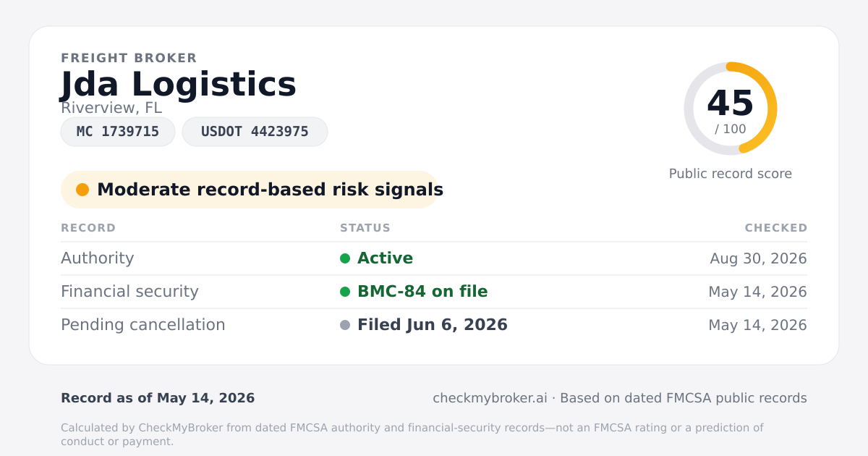Click the RECORD column header
Screen dimensions: 868x456
pyautogui.click(x=88, y=228)
